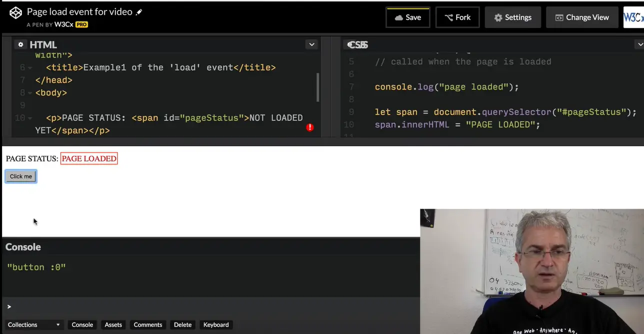Screen dimensions: 644x334
Task: Click the HTML panel title
Action: tap(43, 44)
